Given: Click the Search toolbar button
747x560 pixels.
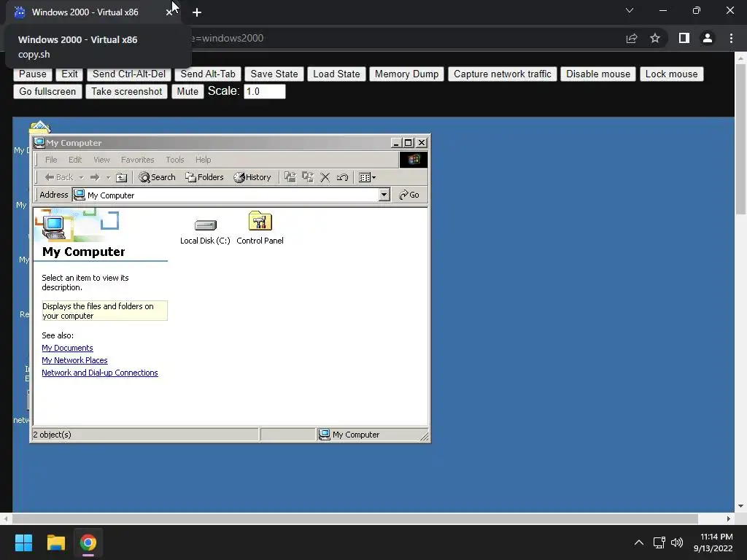Looking at the screenshot, I should (158, 178).
